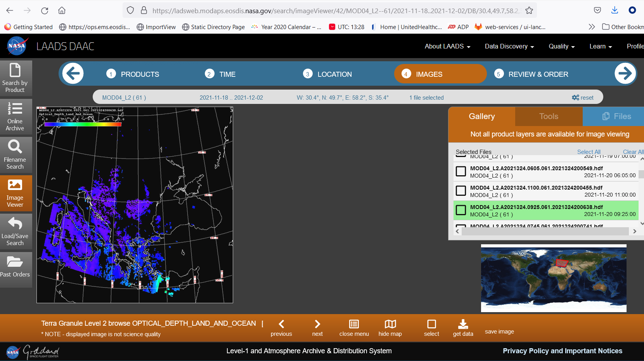Click the Filename Search magnifier icon

[x=15, y=147]
